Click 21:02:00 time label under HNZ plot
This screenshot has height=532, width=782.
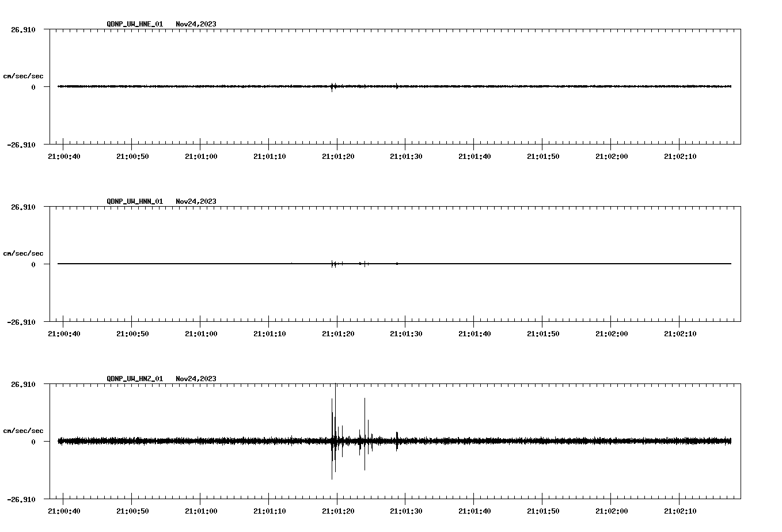[x=612, y=511]
